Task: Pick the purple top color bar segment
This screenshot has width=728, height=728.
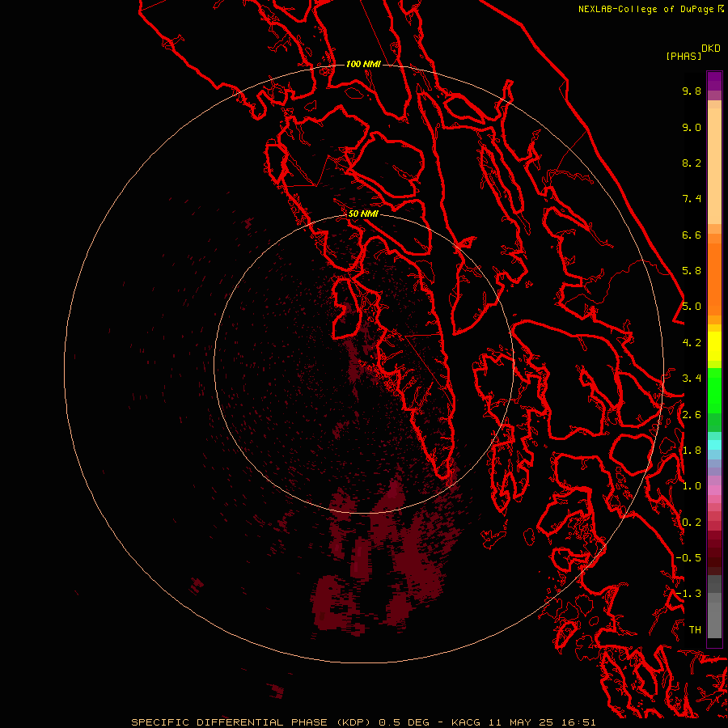Action: pyautogui.click(x=714, y=81)
